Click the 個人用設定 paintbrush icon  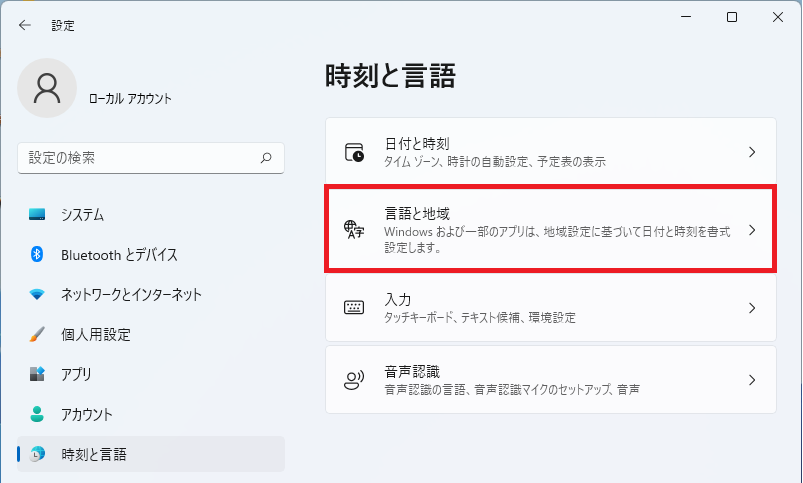pos(38,334)
